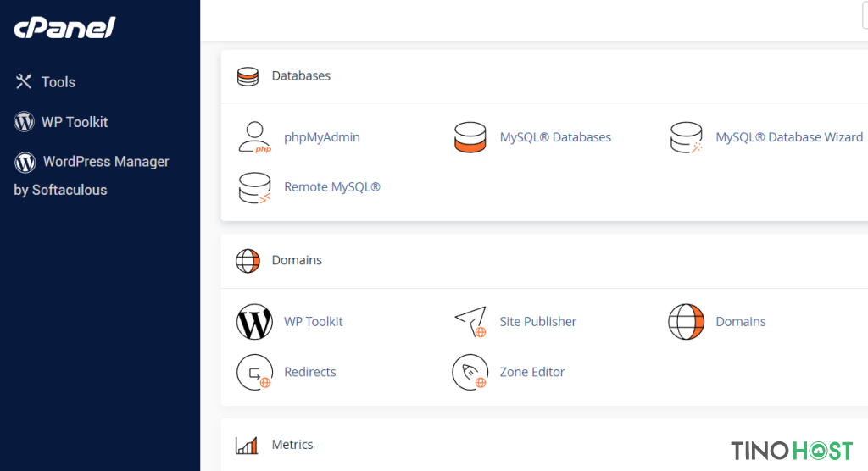Open the WP Toolkit link under Domains
Screen dimensions: 868x471
314,322
